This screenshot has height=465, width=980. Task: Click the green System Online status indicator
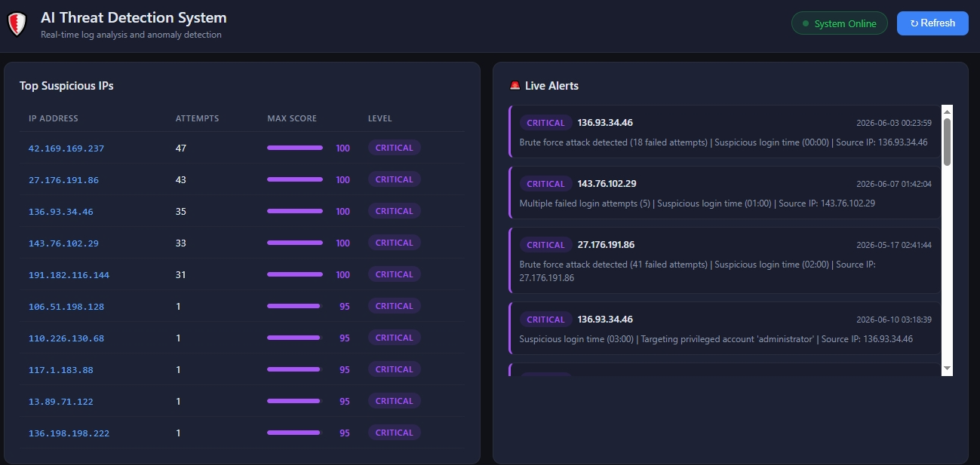point(839,23)
